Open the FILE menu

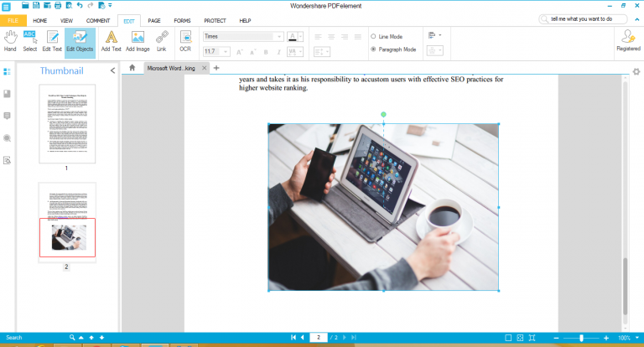tap(13, 20)
